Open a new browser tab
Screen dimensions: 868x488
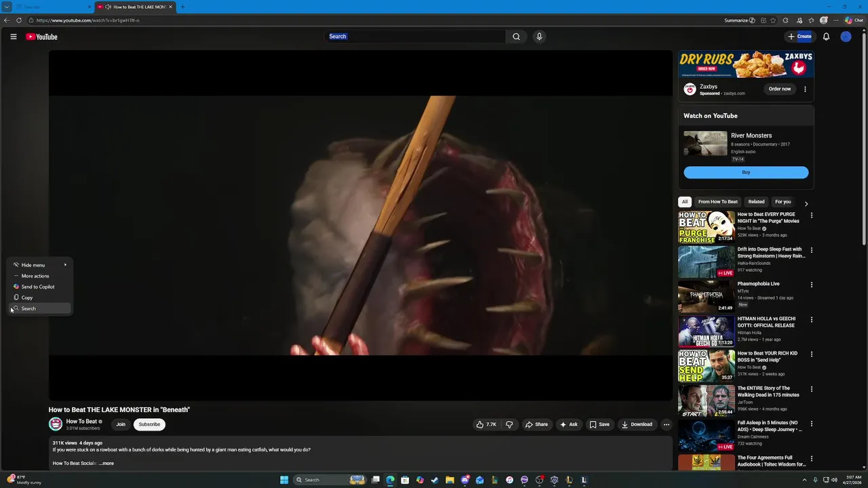pos(182,7)
